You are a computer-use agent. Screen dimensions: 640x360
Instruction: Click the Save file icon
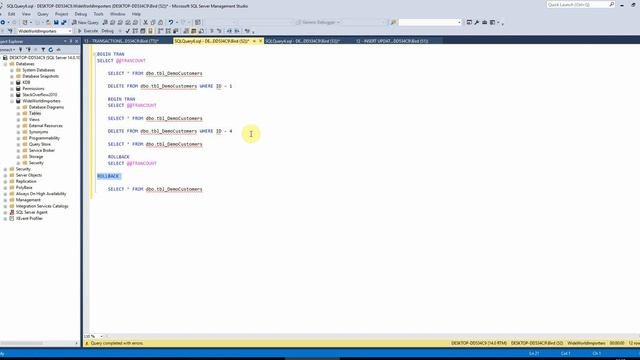[56, 22]
